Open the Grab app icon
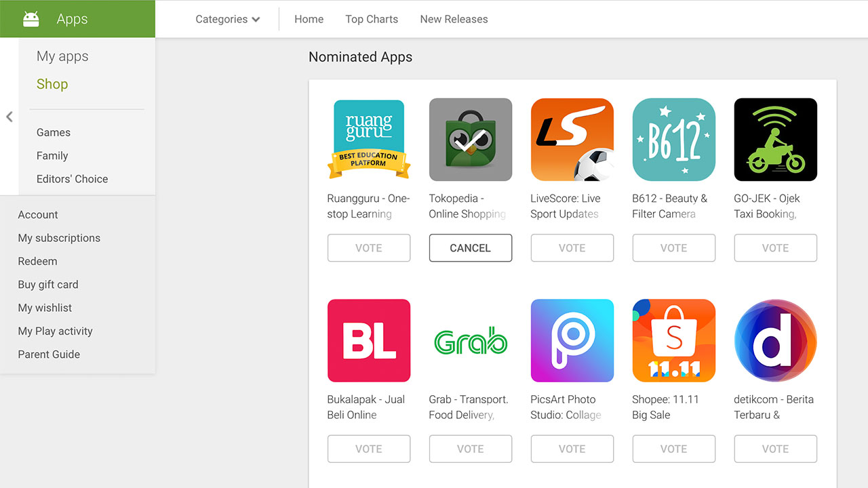 click(x=471, y=341)
